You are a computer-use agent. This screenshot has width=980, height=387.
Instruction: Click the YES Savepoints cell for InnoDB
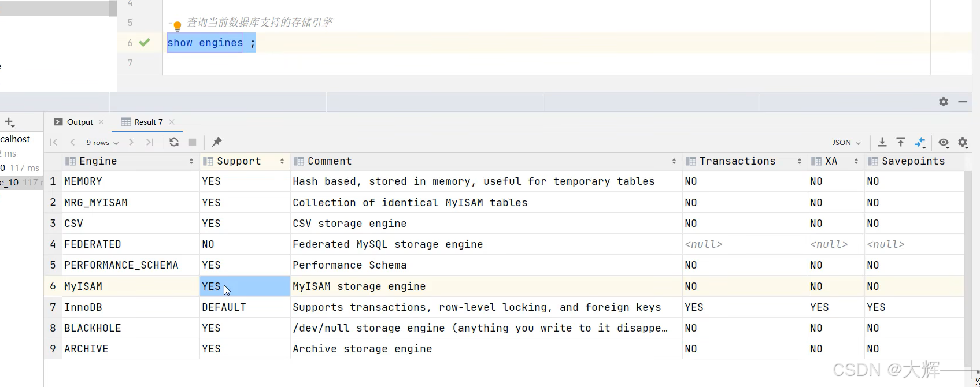click(914, 307)
